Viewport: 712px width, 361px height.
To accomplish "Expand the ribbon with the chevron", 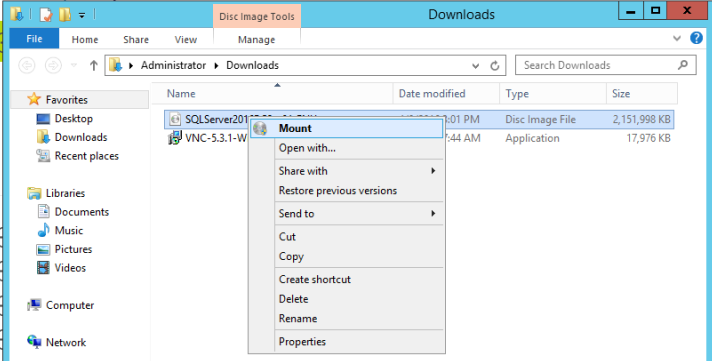I will click(677, 38).
